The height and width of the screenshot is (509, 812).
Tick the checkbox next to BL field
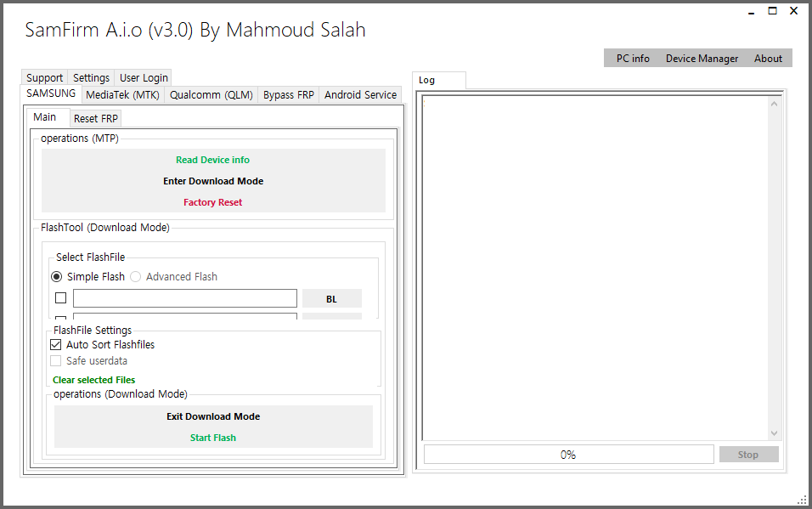tap(60, 298)
